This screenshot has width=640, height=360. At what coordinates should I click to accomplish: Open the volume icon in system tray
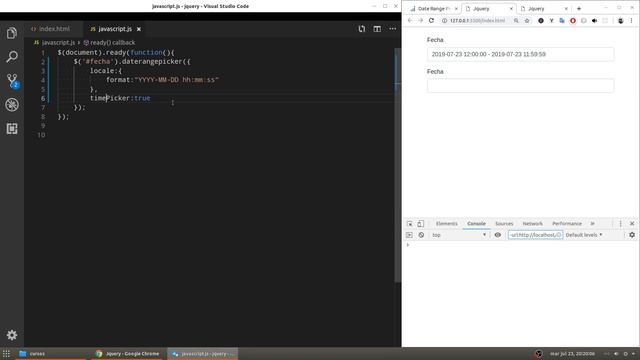pos(616,354)
